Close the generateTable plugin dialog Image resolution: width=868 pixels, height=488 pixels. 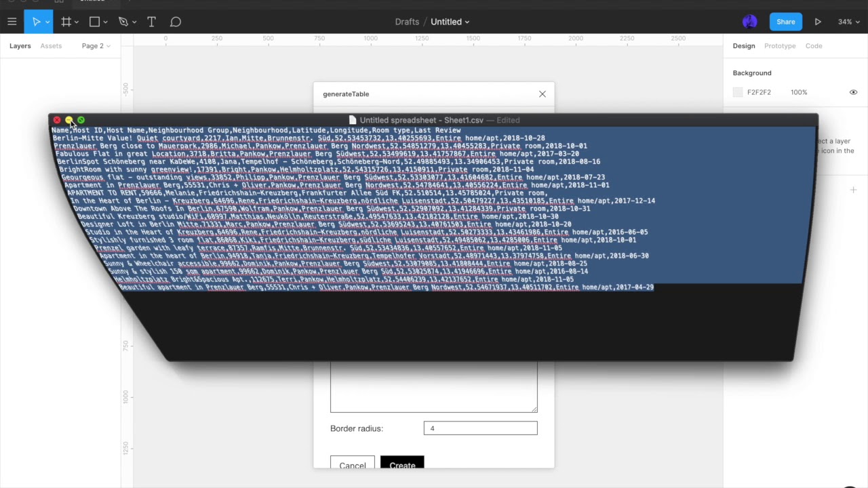542,94
